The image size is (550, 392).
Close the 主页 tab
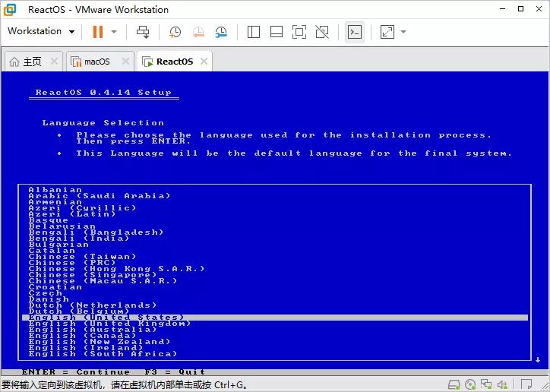54,62
